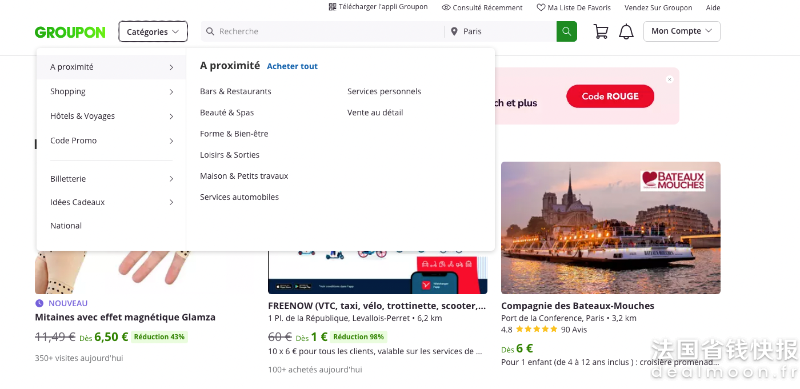Open the Mitaines Glamza product image
The height and width of the screenshot is (389, 800).
[x=144, y=272]
